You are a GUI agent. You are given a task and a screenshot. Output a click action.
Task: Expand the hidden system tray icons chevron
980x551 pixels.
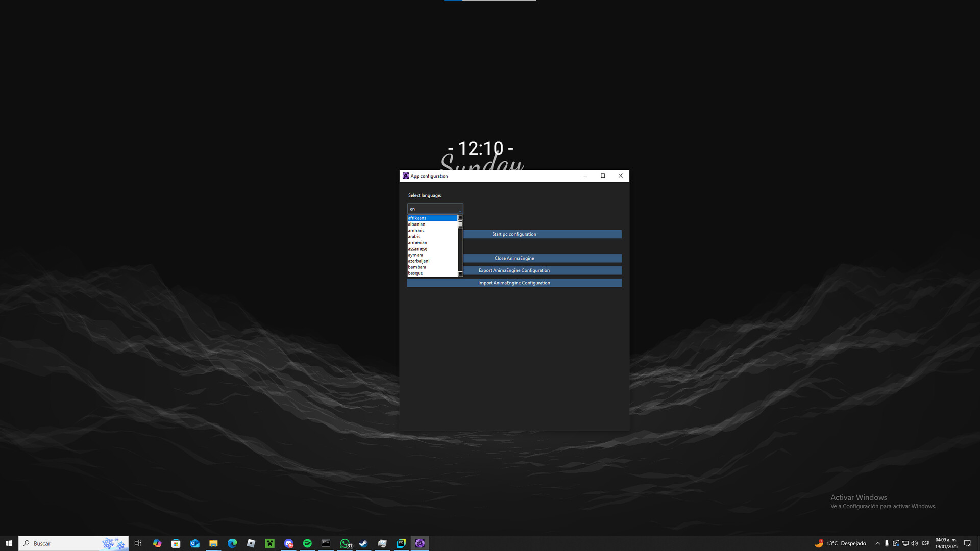[x=877, y=543]
